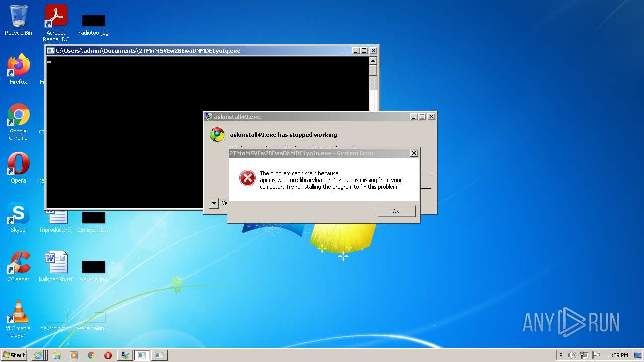Launch Skype desktop shortcut

point(18,217)
